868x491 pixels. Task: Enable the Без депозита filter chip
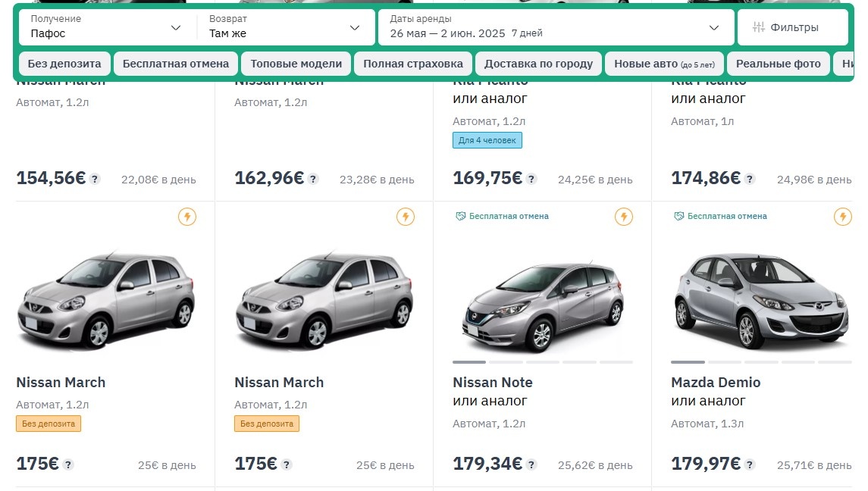(x=64, y=64)
